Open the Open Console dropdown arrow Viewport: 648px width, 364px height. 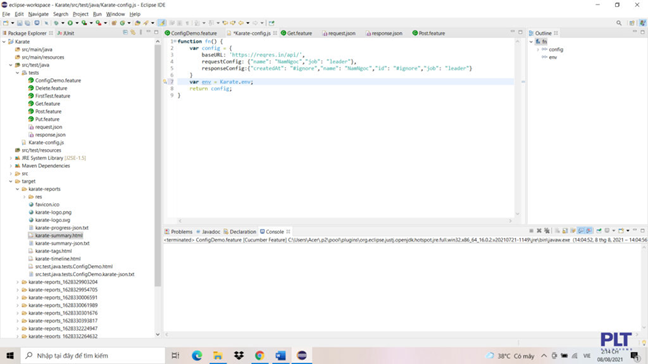pyautogui.click(x=628, y=231)
